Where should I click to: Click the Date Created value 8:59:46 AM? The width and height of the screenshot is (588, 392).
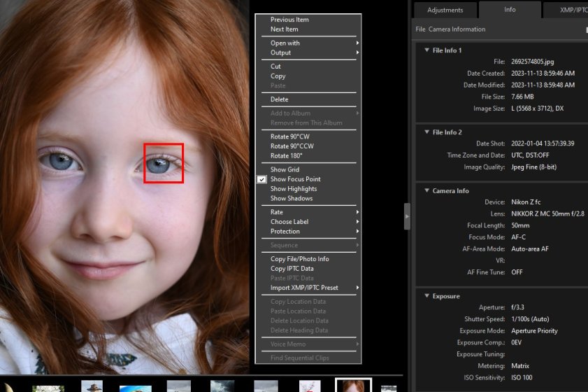[x=543, y=73]
